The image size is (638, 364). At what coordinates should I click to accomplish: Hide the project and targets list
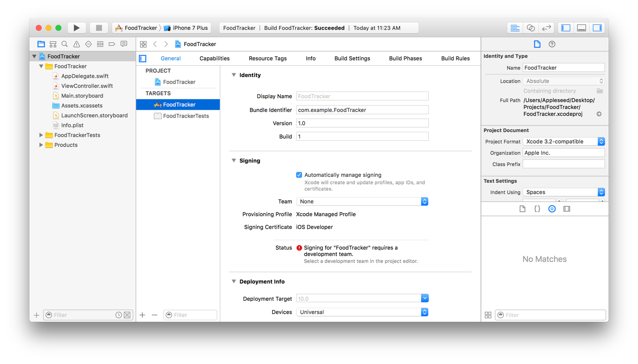(x=143, y=59)
